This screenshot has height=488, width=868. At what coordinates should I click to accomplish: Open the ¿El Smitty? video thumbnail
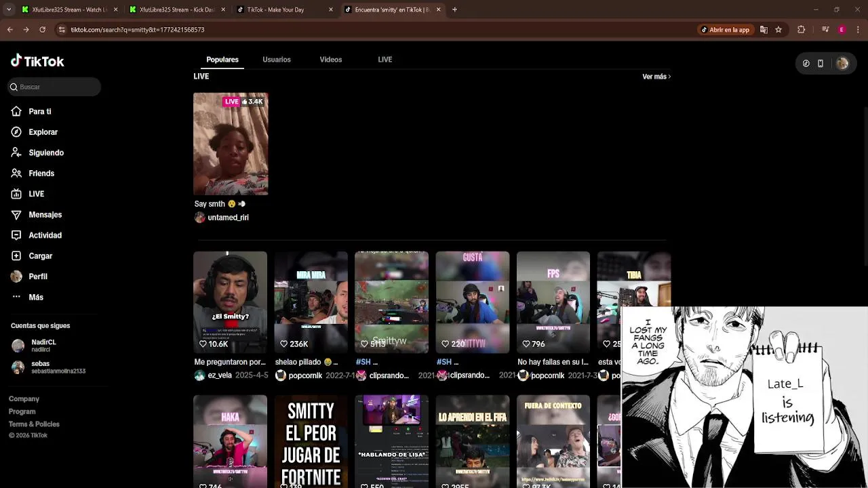pyautogui.click(x=230, y=302)
